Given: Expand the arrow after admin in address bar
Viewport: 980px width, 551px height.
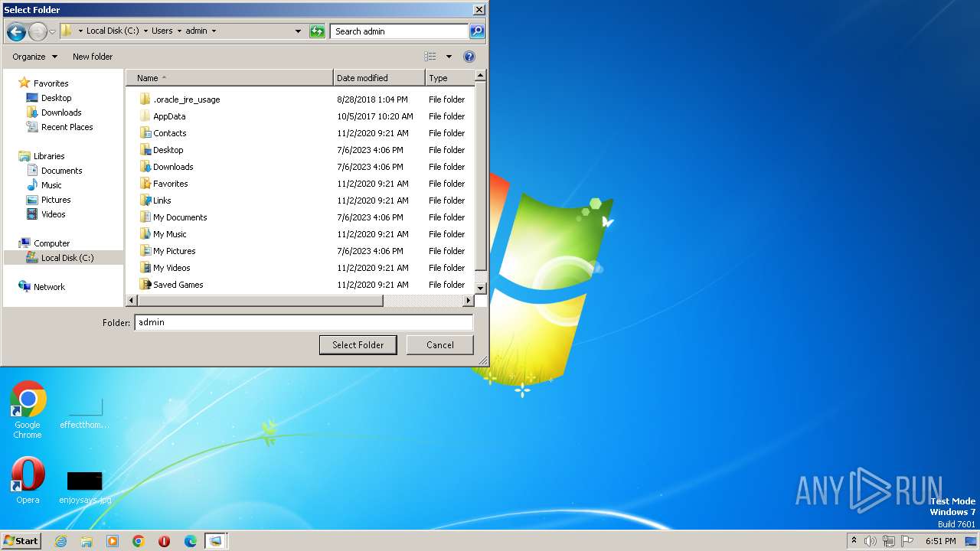Looking at the screenshot, I should [214, 31].
